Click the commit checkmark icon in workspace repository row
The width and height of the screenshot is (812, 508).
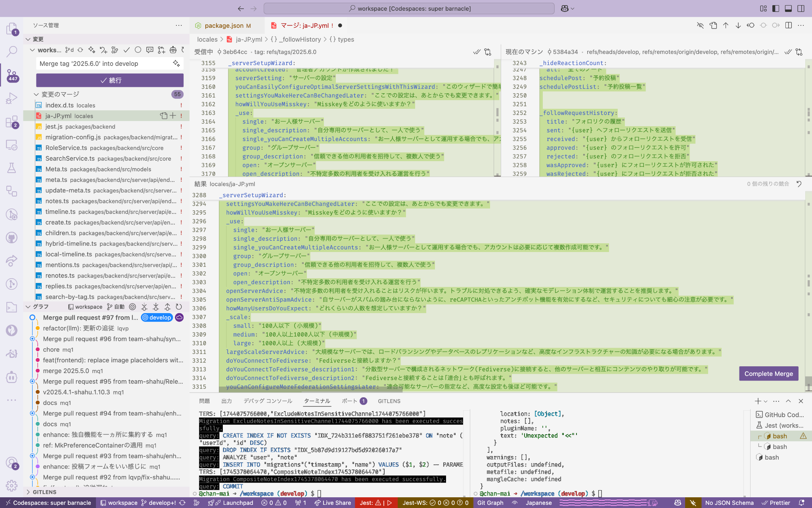point(126,50)
